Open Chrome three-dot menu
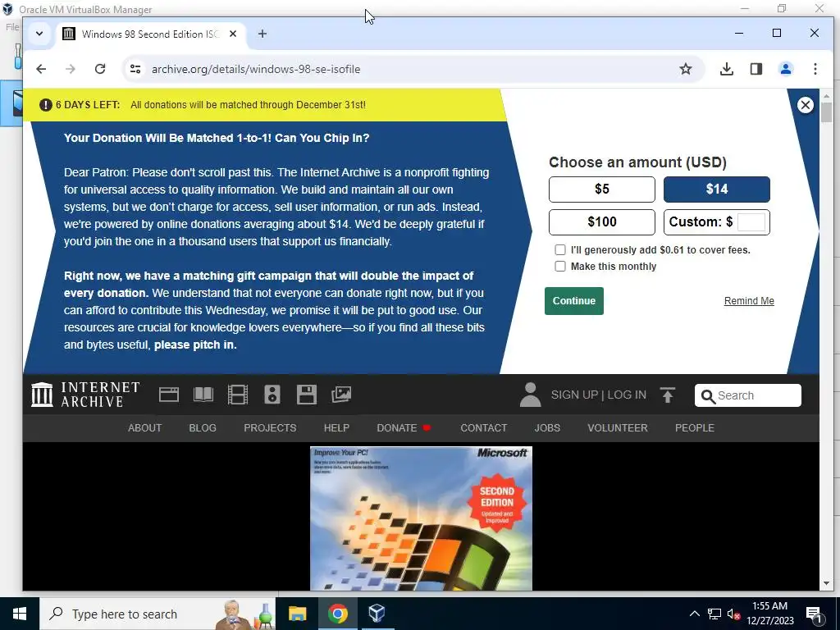 815,69
